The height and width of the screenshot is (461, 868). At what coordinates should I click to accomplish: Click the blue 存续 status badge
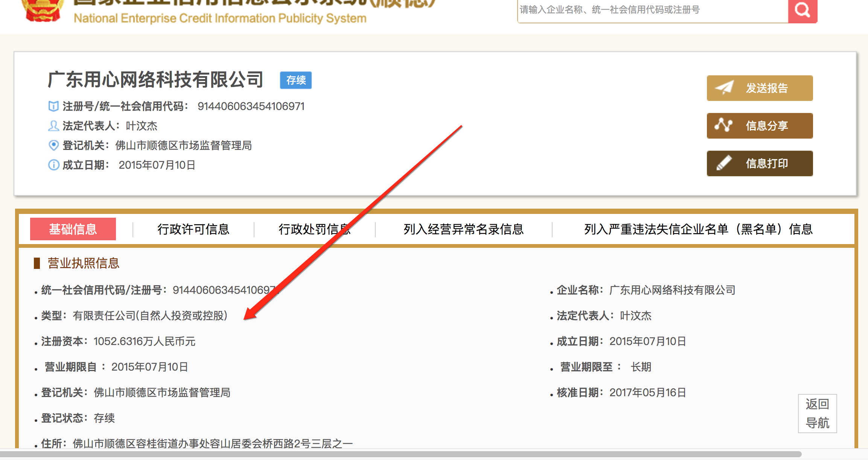pos(296,80)
